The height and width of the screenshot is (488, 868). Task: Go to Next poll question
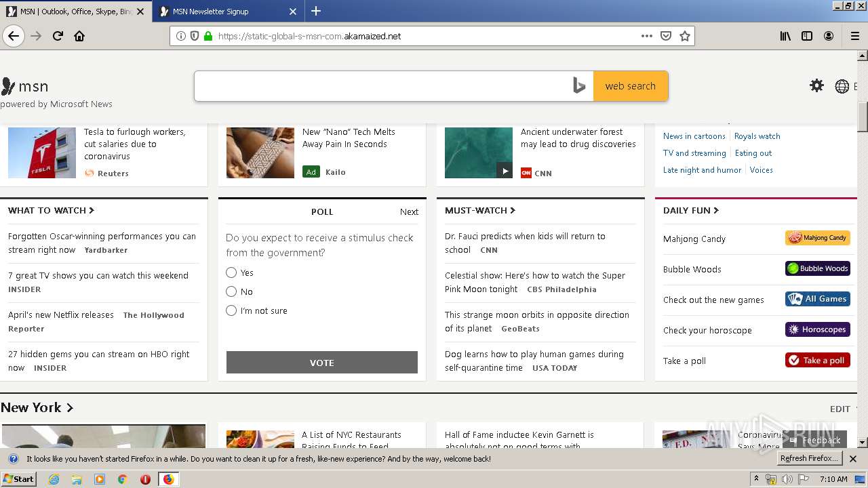coord(409,212)
